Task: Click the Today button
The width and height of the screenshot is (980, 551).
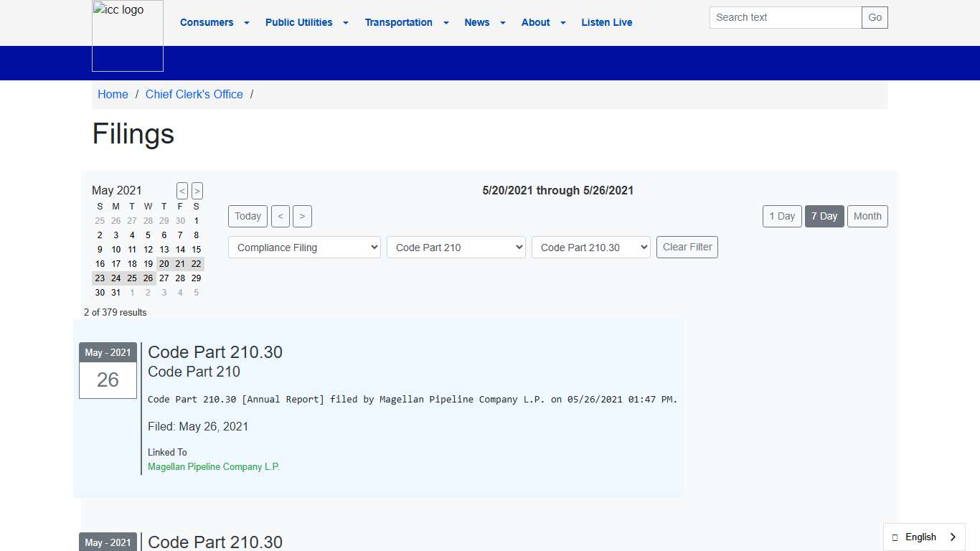Action: point(248,217)
